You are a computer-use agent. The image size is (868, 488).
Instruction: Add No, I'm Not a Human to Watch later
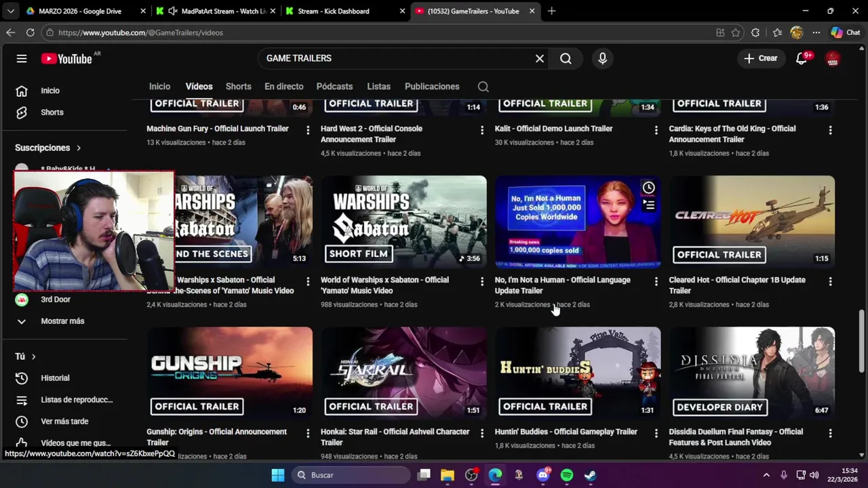pos(648,188)
